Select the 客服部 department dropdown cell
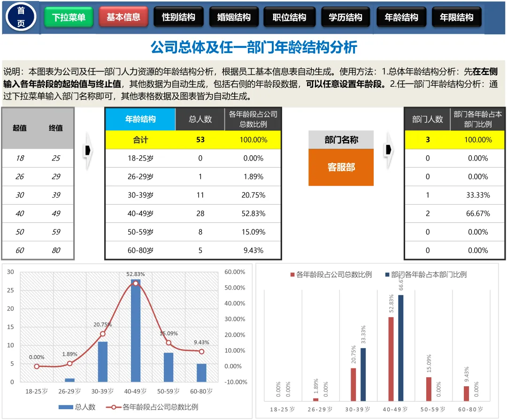This screenshot has width=507, height=420. (x=341, y=167)
